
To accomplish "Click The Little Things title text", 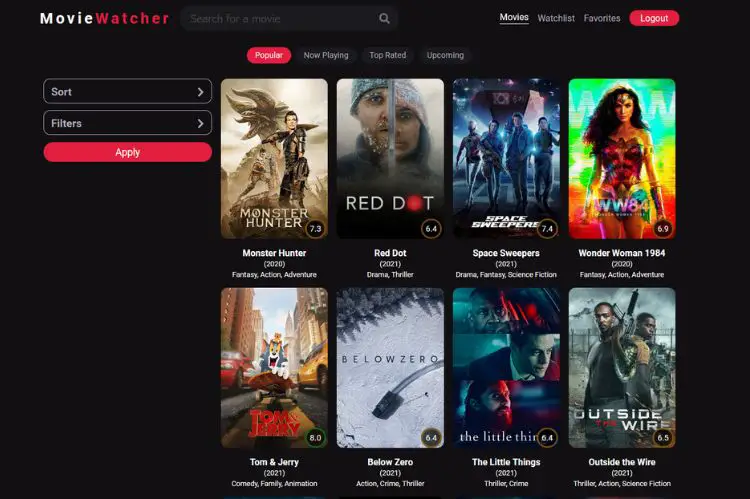I will 506,462.
